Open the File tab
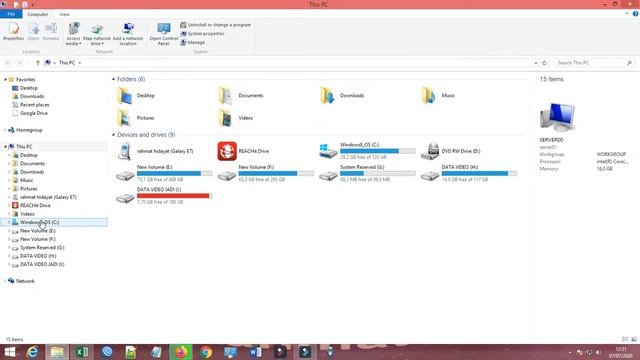 [11, 14]
